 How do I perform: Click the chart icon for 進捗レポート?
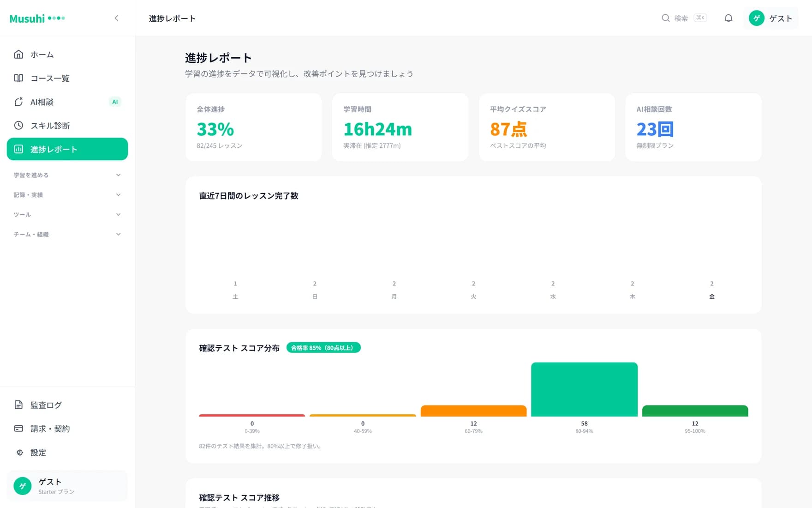click(18, 149)
